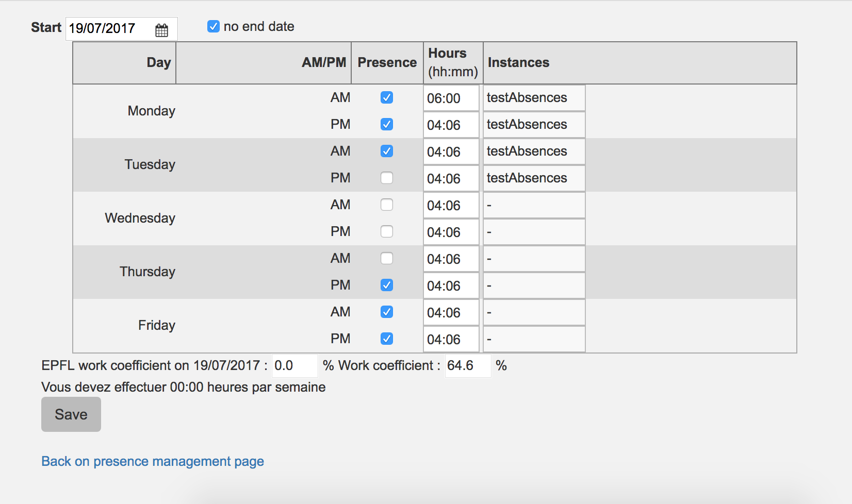The image size is (852, 504).
Task: Edit Monday AM hours field showing 06:00
Action: point(451,98)
